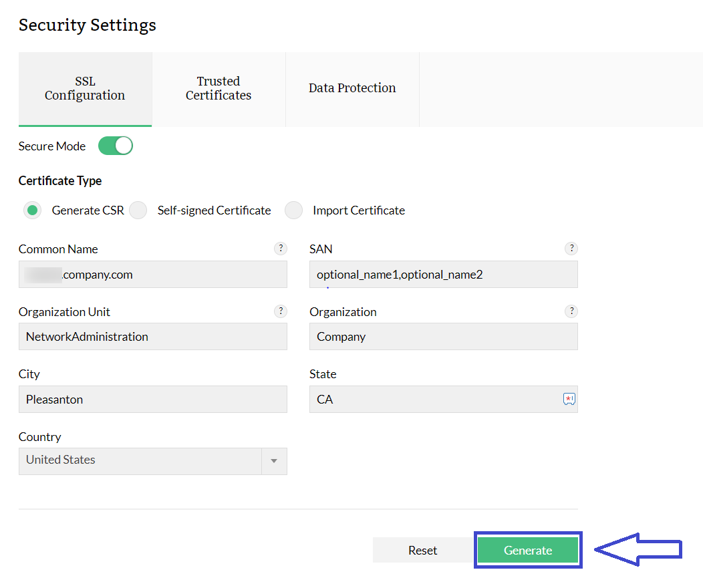Image resolution: width=703 pixels, height=588 pixels.
Task: Click the Organization Unit text field
Action: click(x=152, y=337)
